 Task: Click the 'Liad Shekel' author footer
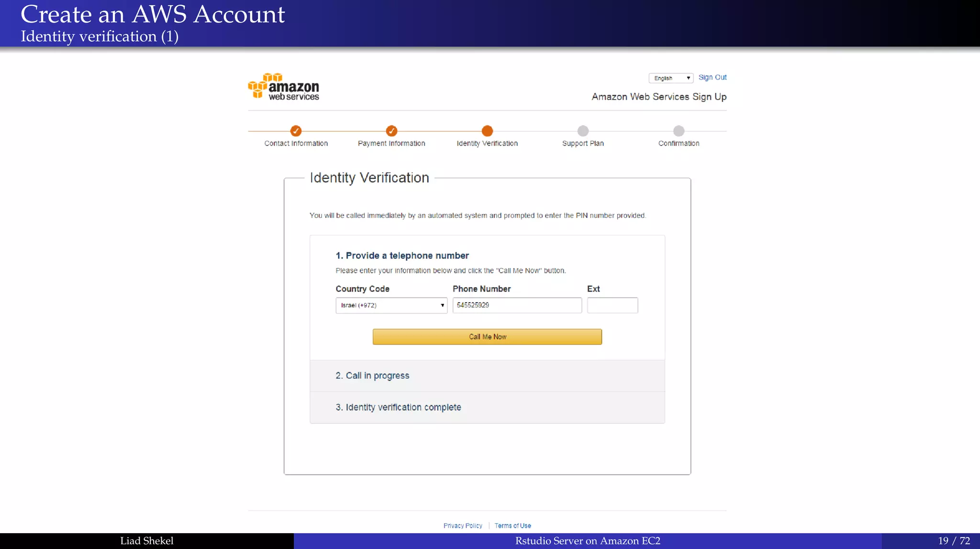(147, 541)
